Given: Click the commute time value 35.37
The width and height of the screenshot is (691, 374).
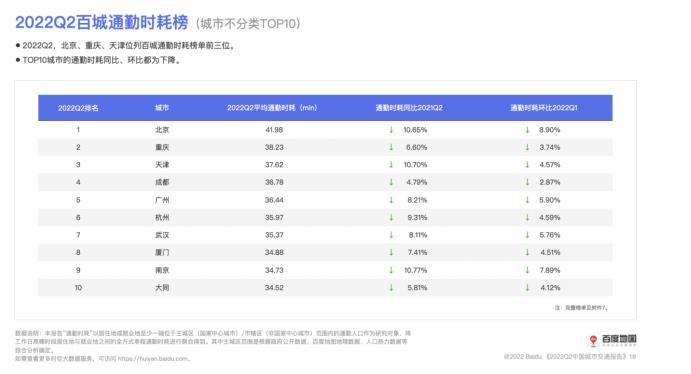Looking at the screenshot, I should click(274, 235).
